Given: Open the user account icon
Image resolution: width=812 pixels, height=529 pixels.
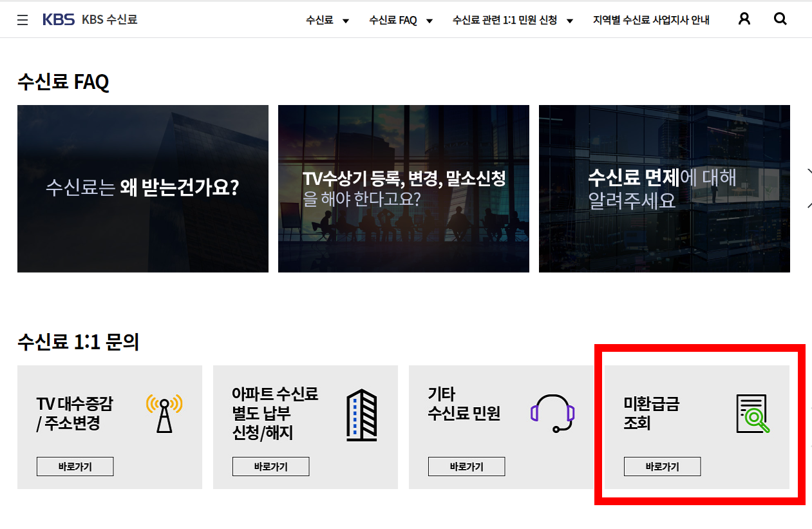Looking at the screenshot, I should pos(744,19).
